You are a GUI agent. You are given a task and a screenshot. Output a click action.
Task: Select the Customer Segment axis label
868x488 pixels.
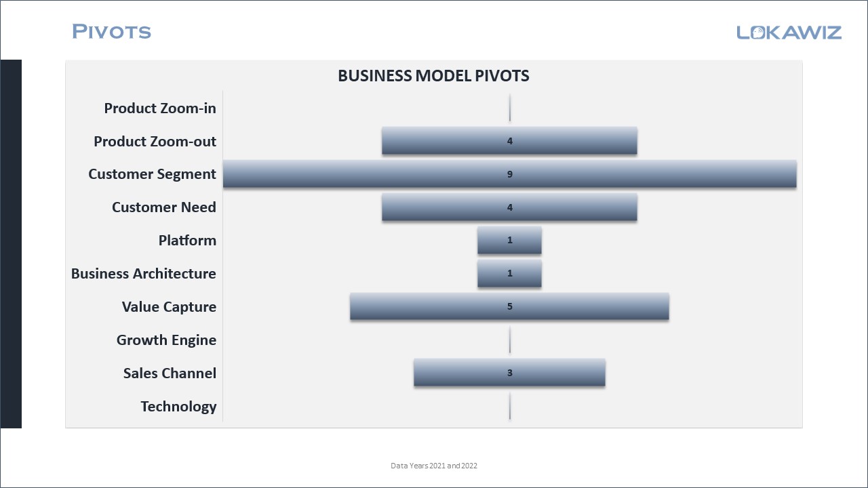tap(152, 174)
